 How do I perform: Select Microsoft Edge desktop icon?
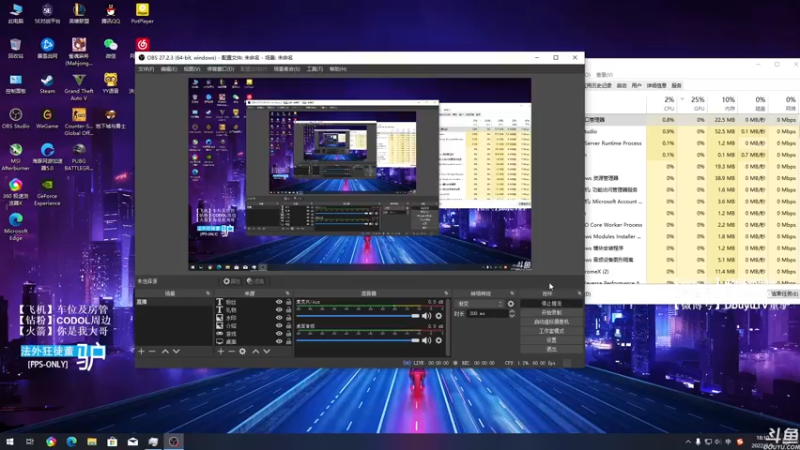(15, 227)
